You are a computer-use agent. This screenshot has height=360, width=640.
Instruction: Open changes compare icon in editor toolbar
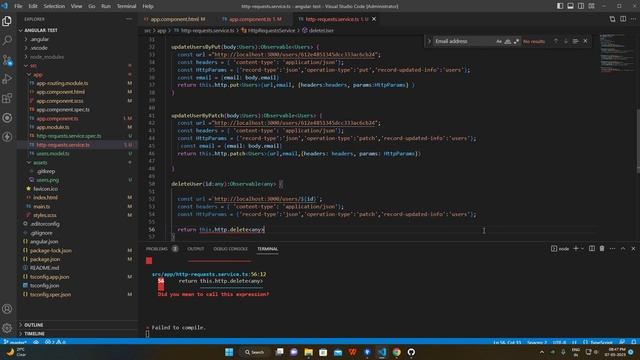pyautogui.click(x=612, y=19)
